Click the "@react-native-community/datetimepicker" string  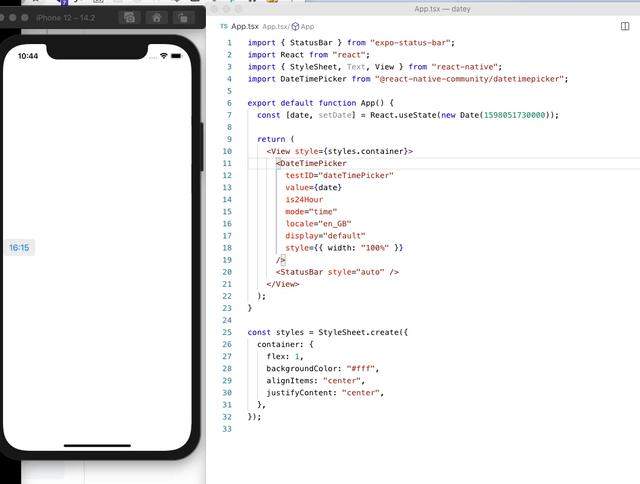(x=469, y=79)
